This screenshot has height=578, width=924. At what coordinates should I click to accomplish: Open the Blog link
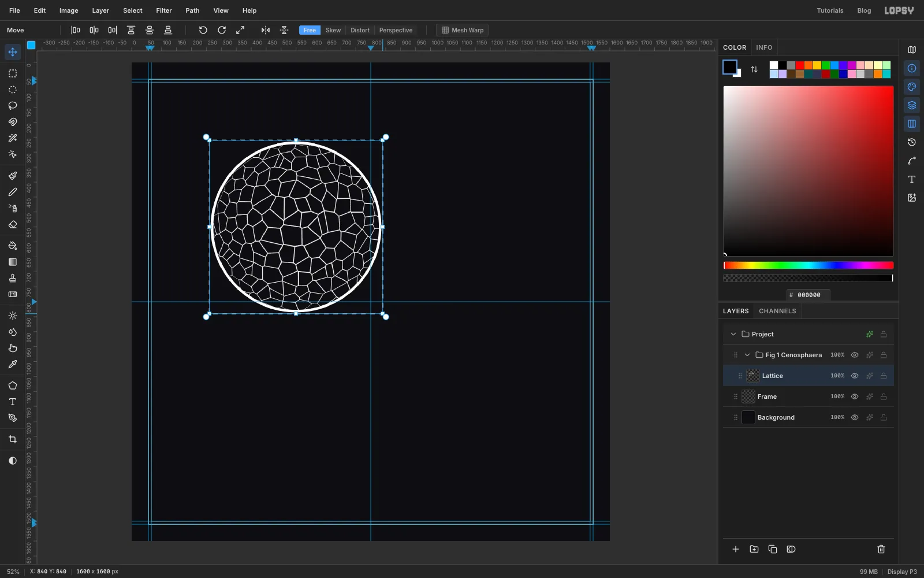point(864,10)
